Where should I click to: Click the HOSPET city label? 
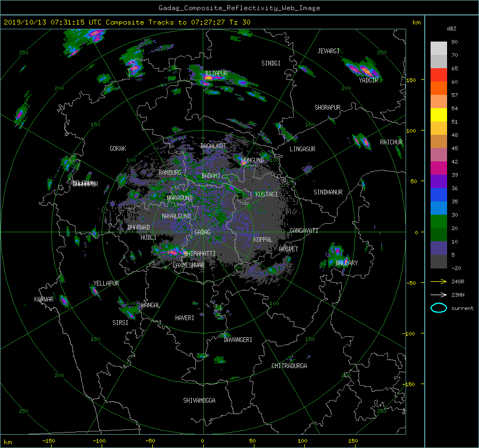[x=288, y=249]
